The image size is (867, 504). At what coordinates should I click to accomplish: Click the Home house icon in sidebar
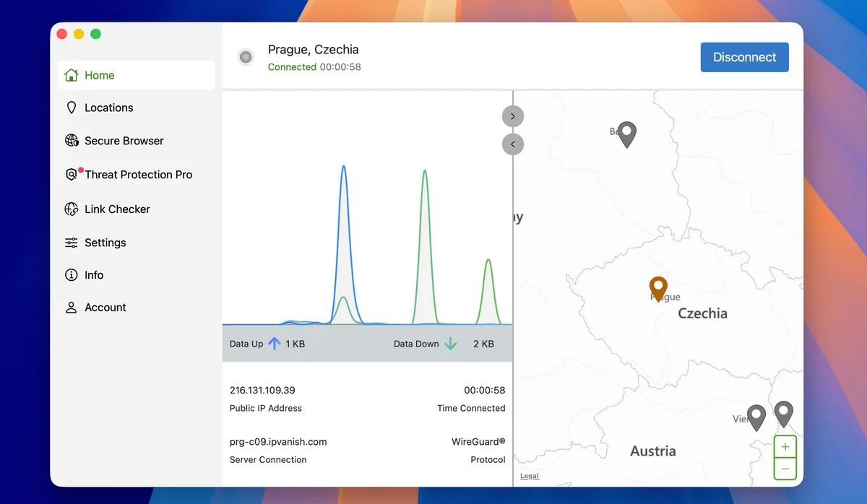pyautogui.click(x=71, y=75)
